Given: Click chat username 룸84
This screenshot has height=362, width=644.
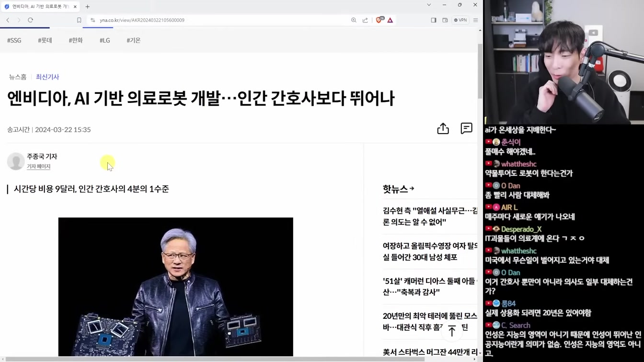Looking at the screenshot, I should coord(508,304).
